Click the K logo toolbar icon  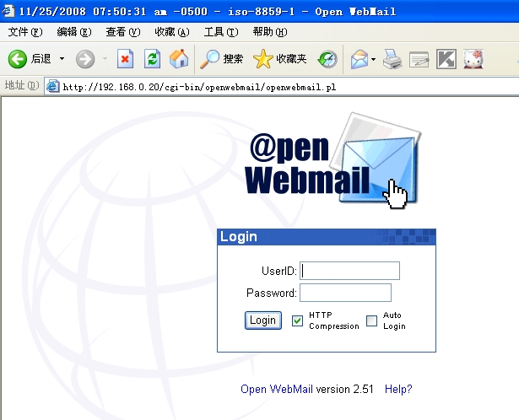click(446, 59)
